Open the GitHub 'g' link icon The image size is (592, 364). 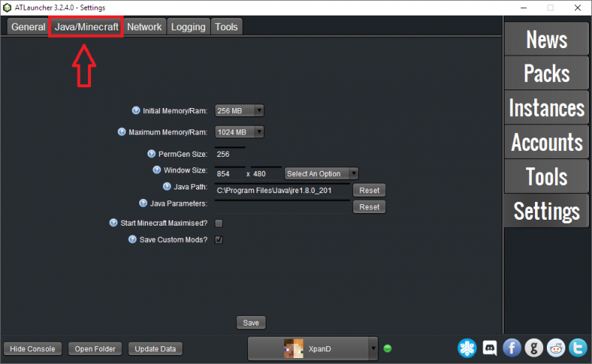coord(534,348)
